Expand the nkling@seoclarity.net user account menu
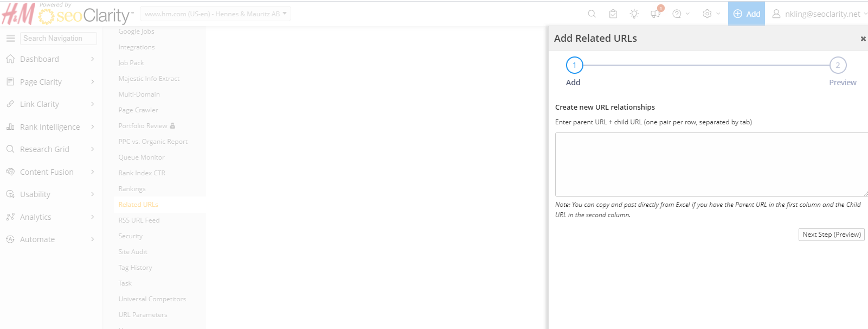 click(819, 14)
